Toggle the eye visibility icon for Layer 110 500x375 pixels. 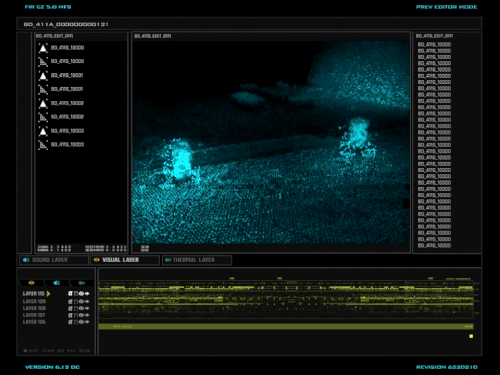[x=81, y=294]
